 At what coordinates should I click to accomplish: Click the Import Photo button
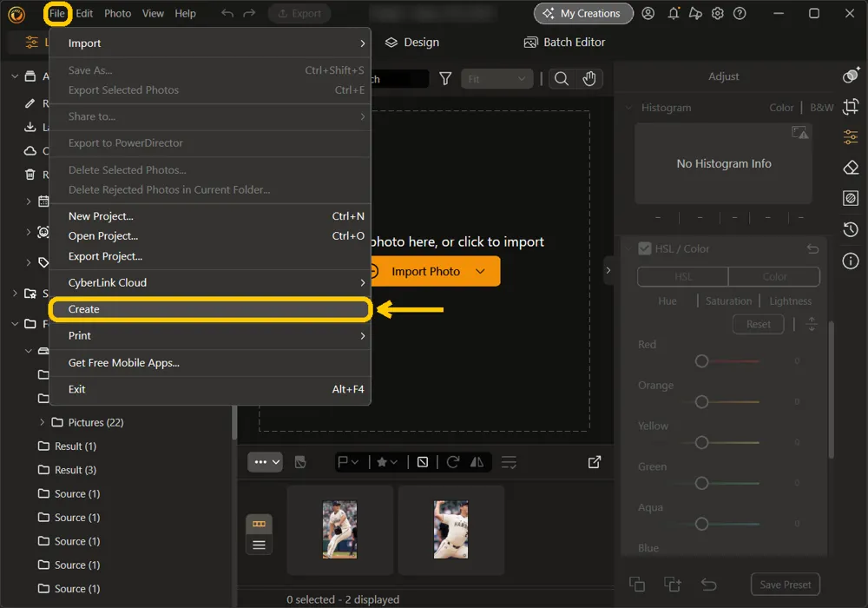[x=425, y=271]
